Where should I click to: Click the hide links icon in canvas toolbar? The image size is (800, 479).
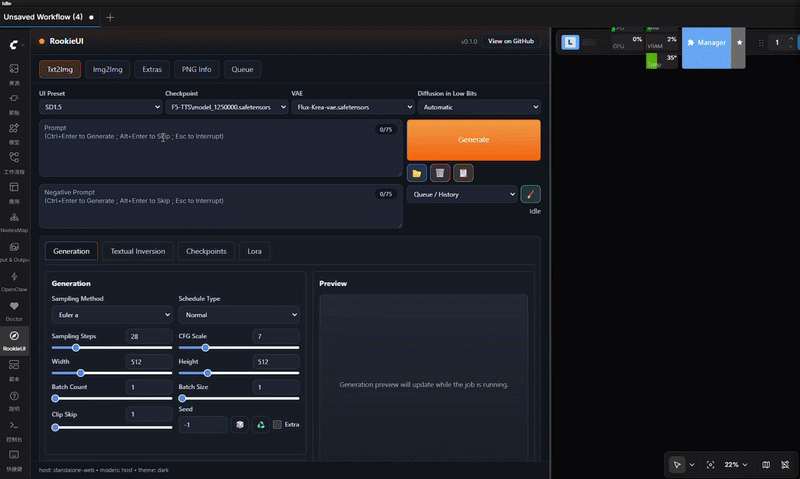[785, 465]
